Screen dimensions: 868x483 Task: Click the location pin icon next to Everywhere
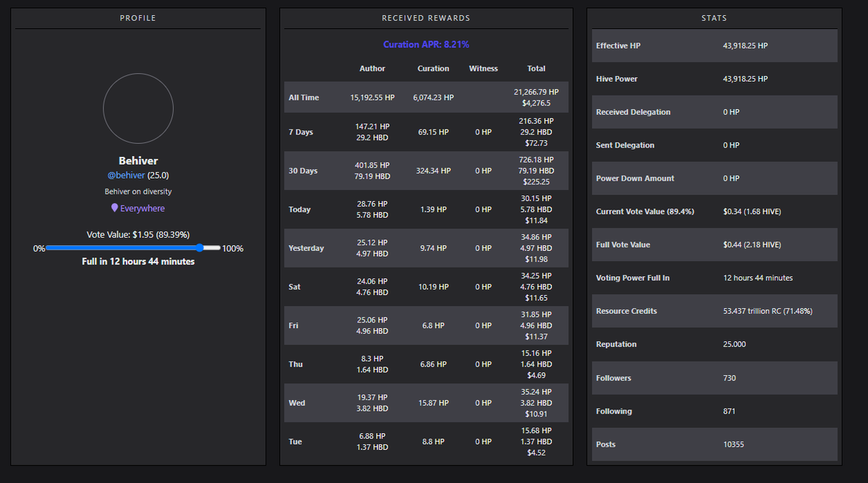coord(114,208)
